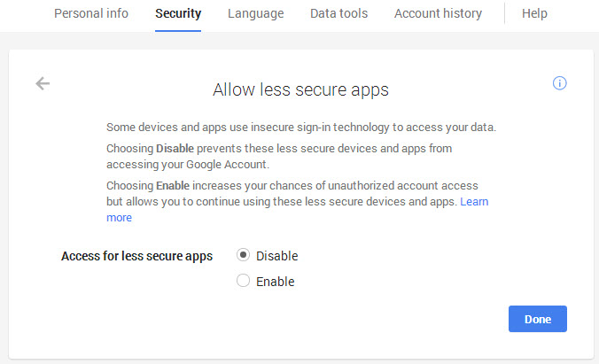Click the Disable text label beside its radio
599x364 pixels.
point(276,256)
